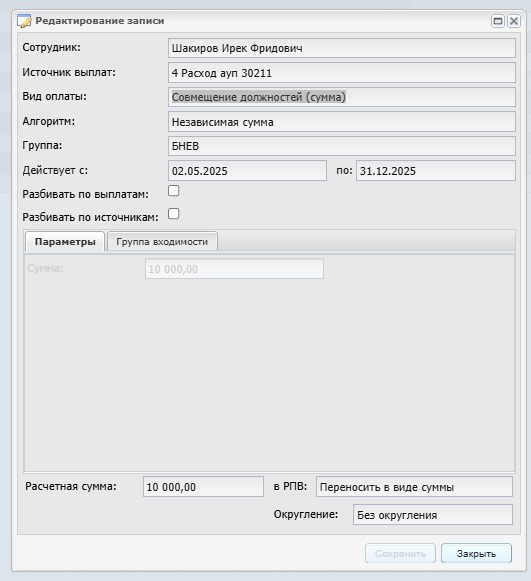Screen dimensions: 531x581
Task: Click the Группа field БНЕВ
Action: tap(342, 146)
